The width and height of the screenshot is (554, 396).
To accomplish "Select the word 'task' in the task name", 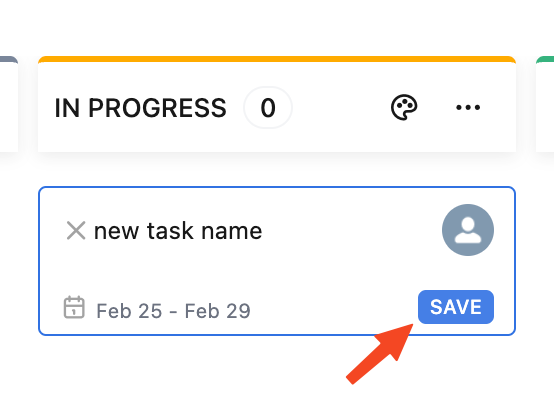I will click(x=170, y=231).
